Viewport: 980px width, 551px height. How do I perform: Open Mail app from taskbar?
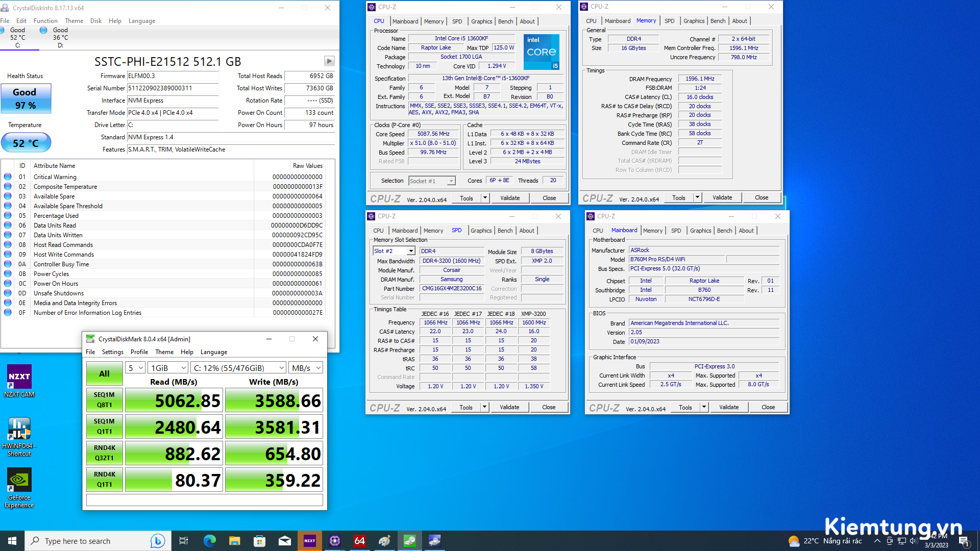click(284, 541)
